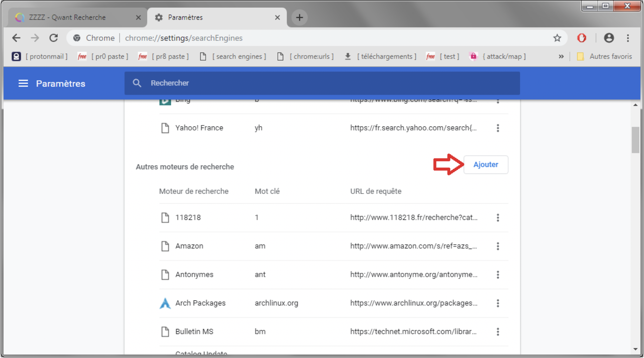Click the Amazon request URL text
The image size is (644, 358).
[413, 246]
